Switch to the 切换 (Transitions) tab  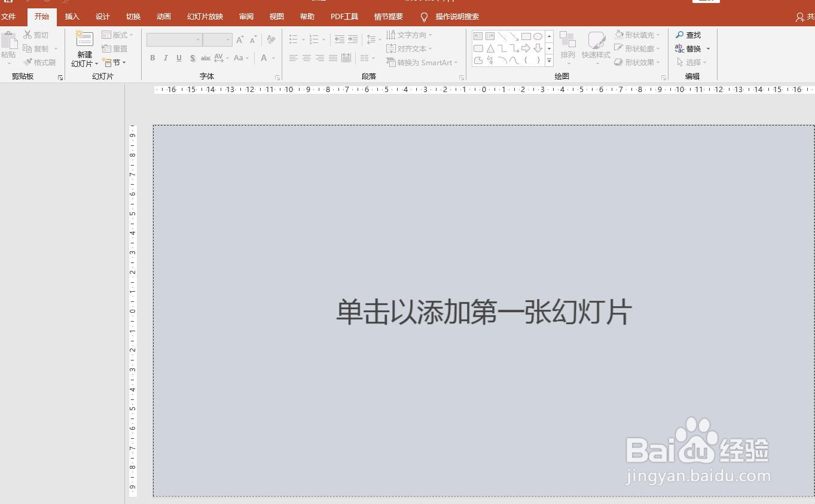point(133,17)
